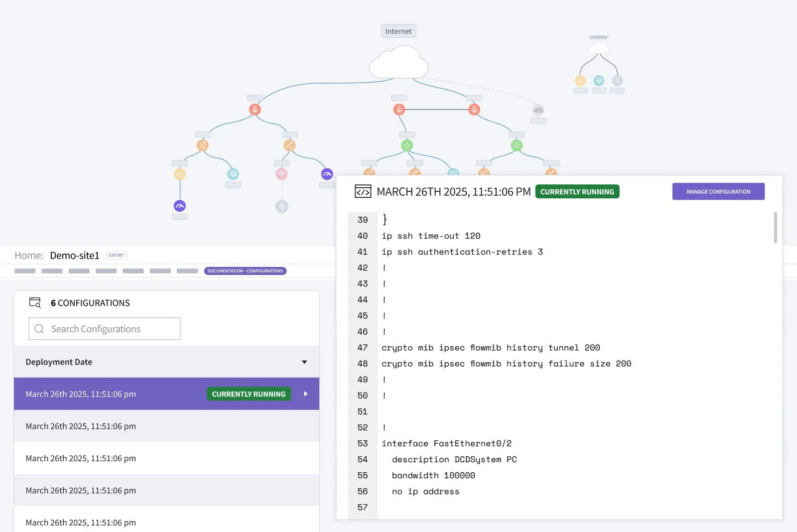The image size is (797, 532).
Task: Select the firewall node linked to both orange routers
Action: (x=255, y=110)
